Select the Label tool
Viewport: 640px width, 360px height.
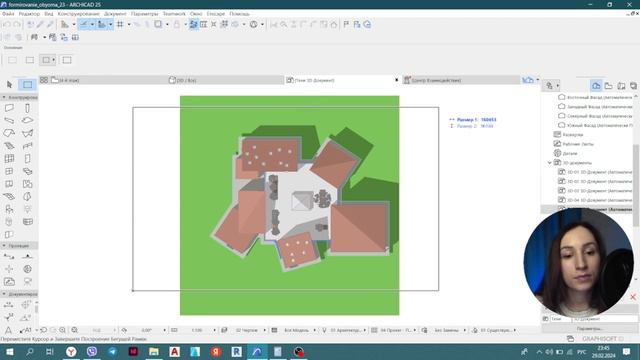[x=25, y=330]
